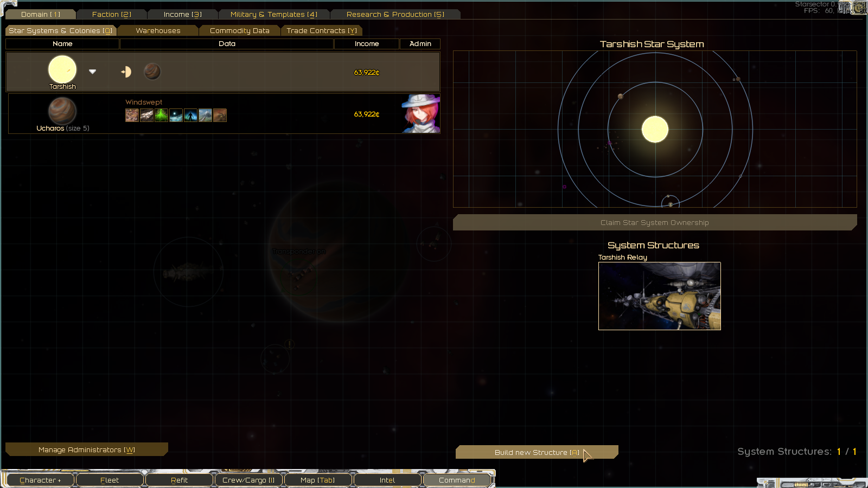This screenshot has height=488, width=868.
Task: Click the first condition icon under Windswept
Action: 132,115
